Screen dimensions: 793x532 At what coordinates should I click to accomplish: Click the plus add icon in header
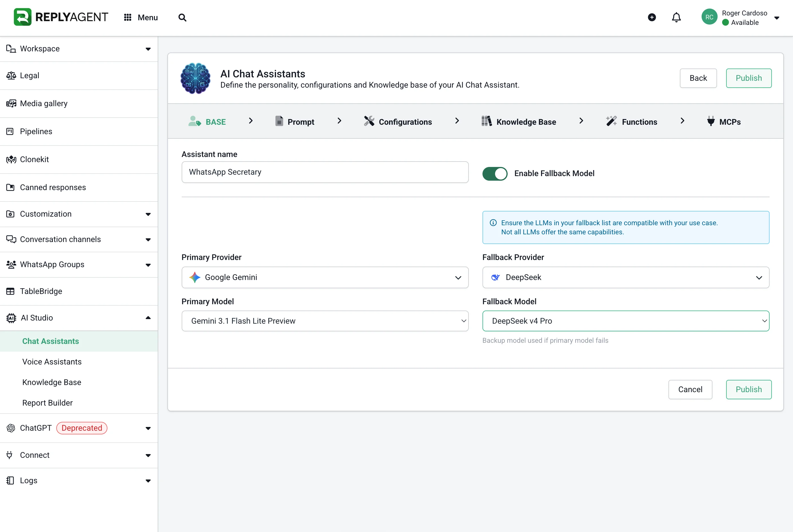(x=652, y=17)
